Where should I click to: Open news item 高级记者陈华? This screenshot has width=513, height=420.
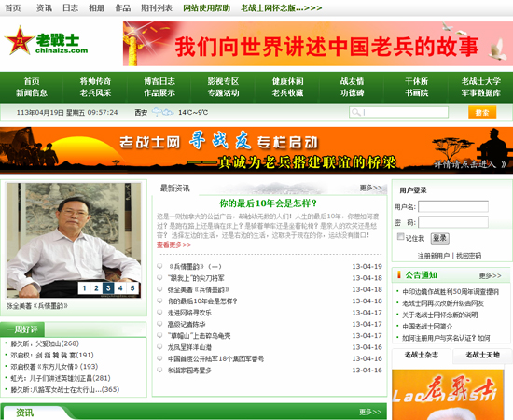click(x=187, y=324)
